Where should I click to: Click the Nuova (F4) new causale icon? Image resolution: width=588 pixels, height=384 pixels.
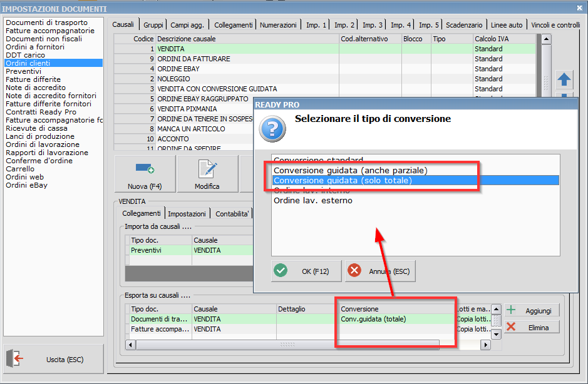145,169
